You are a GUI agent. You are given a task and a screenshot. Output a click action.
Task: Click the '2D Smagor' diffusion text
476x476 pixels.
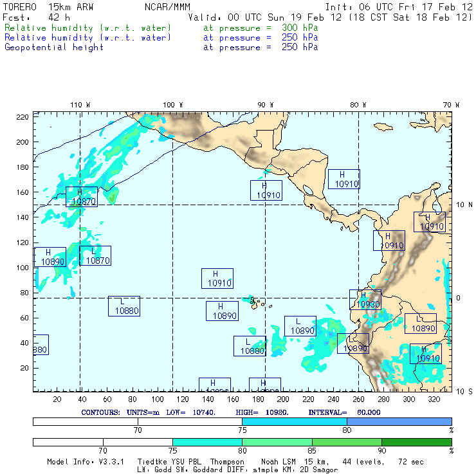(x=319, y=470)
